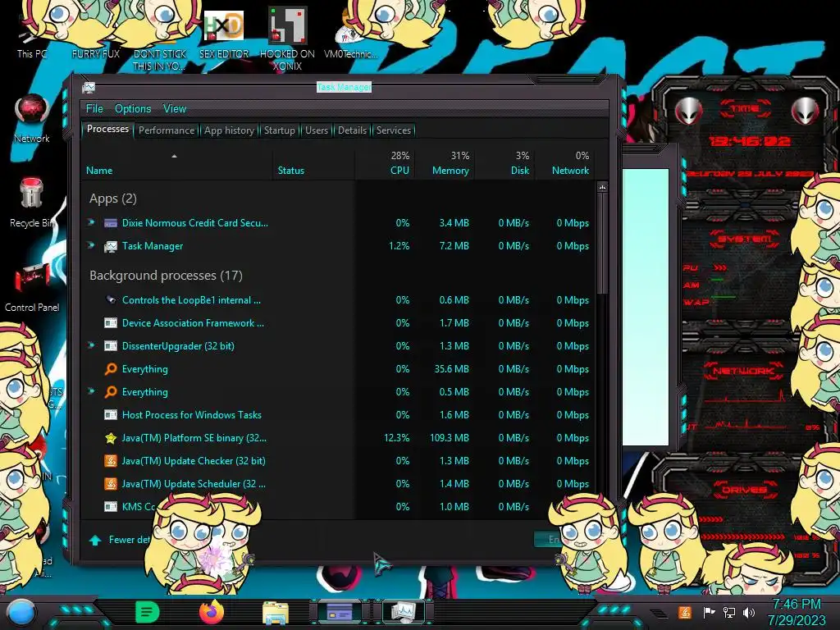
Task: Switch to the Details tab
Action: tap(353, 130)
